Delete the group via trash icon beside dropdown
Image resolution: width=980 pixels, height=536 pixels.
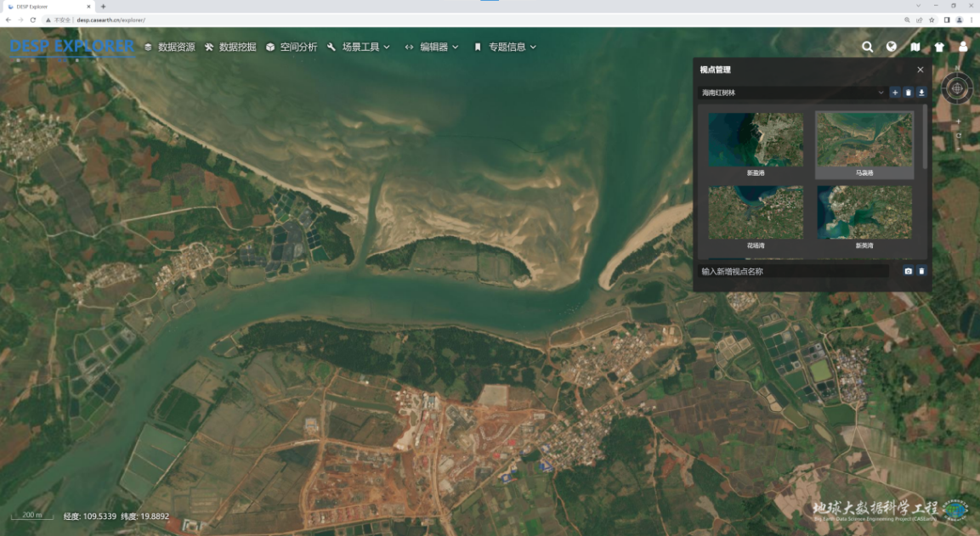point(908,93)
